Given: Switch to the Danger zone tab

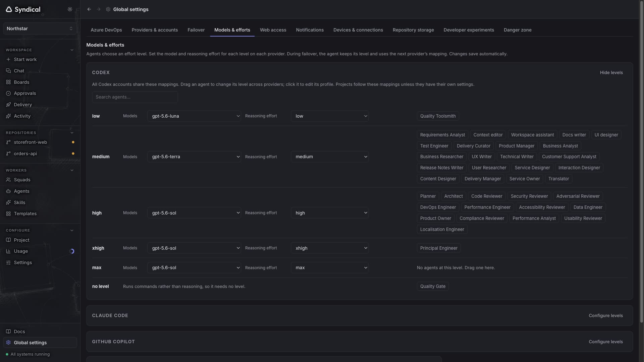Looking at the screenshot, I should [518, 30].
